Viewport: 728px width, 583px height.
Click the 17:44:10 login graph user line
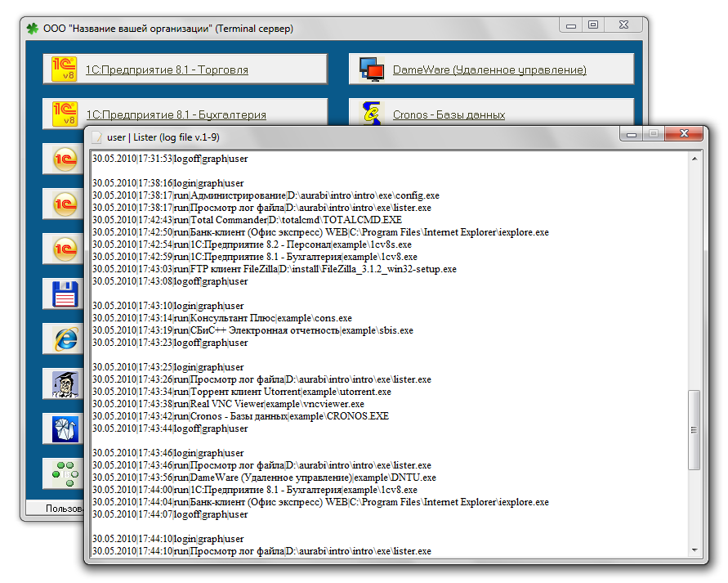tap(167, 539)
